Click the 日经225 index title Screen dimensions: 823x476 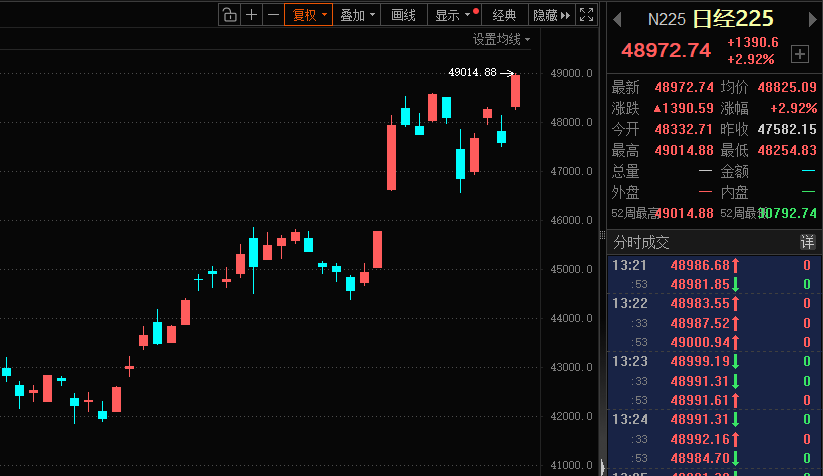(x=733, y=19)
